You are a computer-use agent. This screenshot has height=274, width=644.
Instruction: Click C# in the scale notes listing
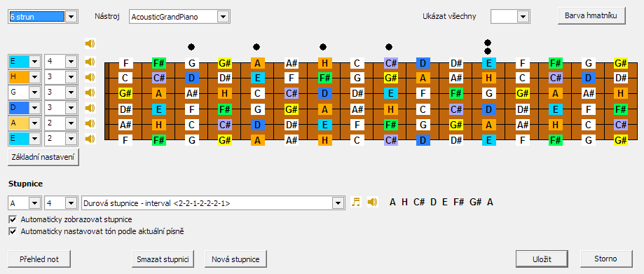tap(419, 202)
